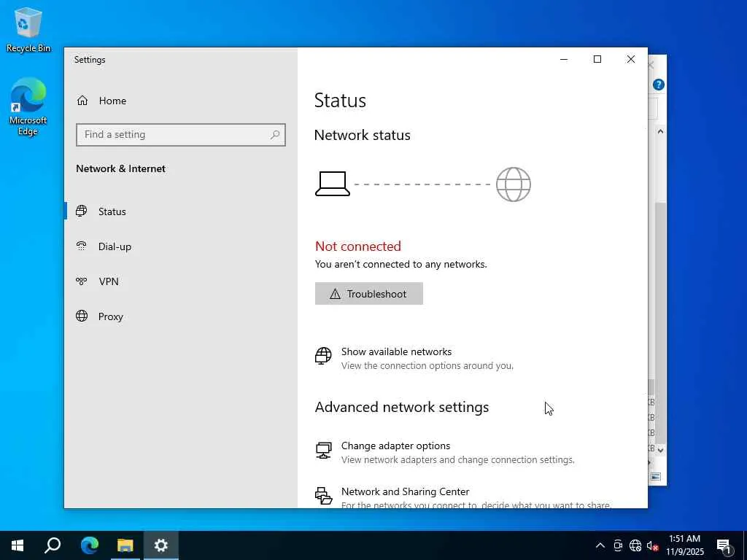
Task: Maximize the Settings window
Action: [x=597, y=59]
